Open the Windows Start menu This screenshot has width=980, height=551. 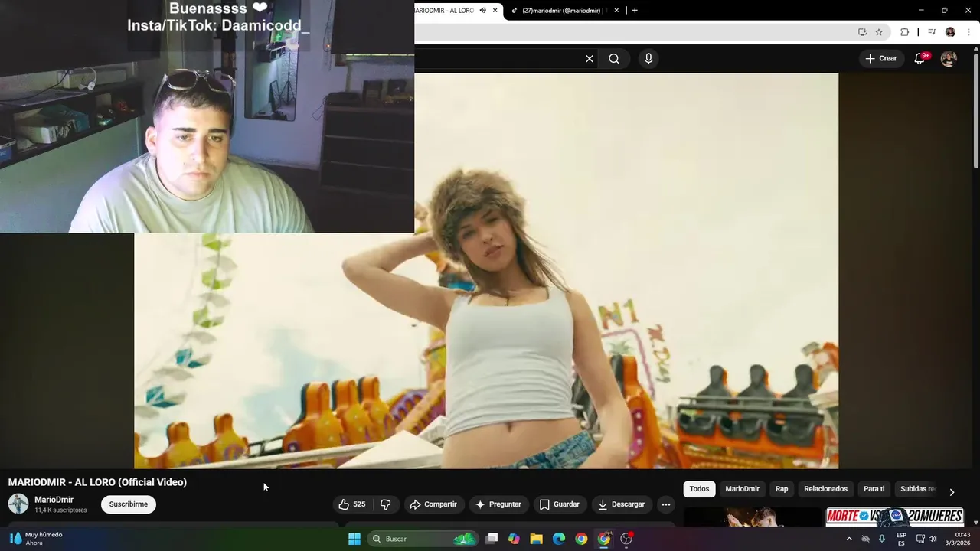(354, 539)
